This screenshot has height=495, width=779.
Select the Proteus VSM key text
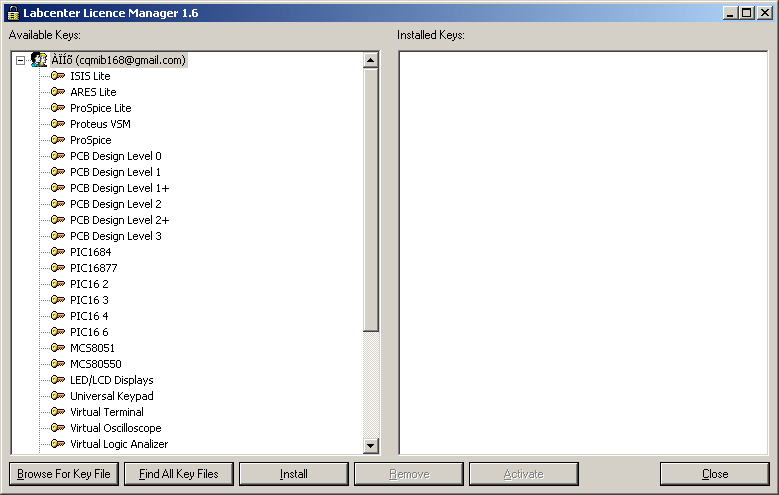pos(100,124)
